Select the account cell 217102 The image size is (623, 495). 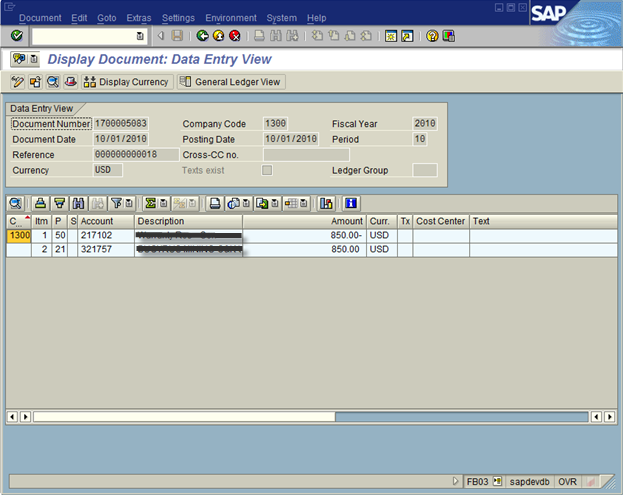point(106,236)
